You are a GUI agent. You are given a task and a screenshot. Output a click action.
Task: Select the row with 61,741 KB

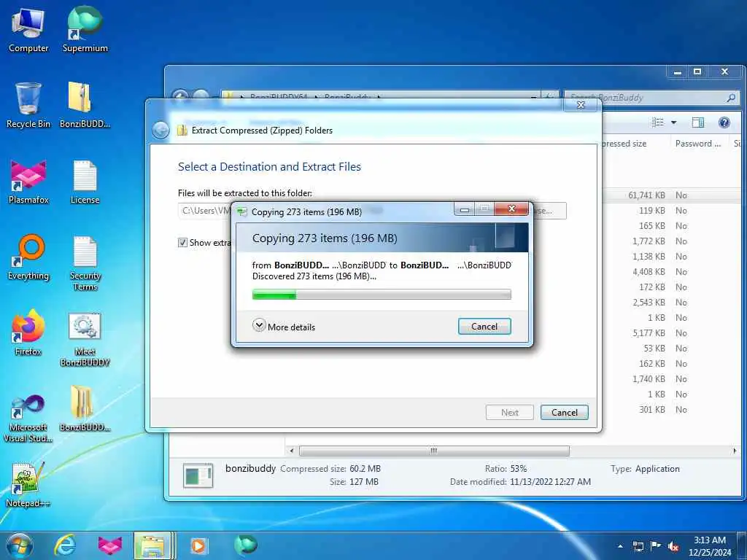pyautogui.click(x=672, y=195)
